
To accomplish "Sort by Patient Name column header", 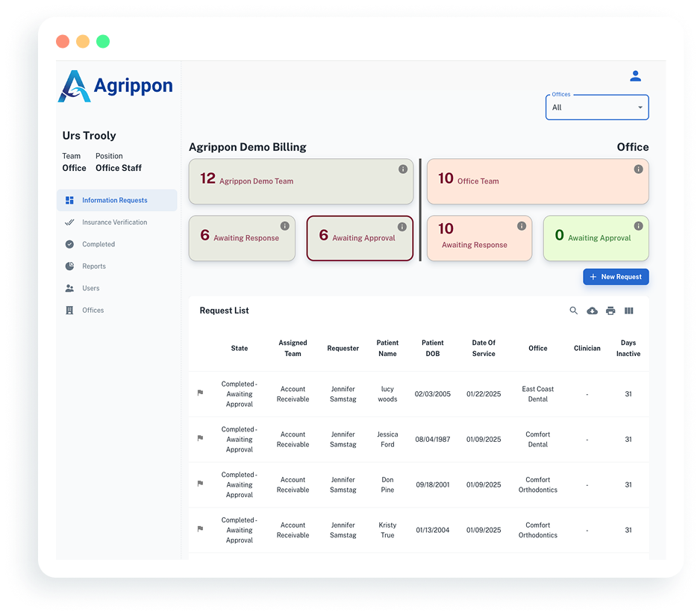I will pyautogui.click(x=387, y=348).
